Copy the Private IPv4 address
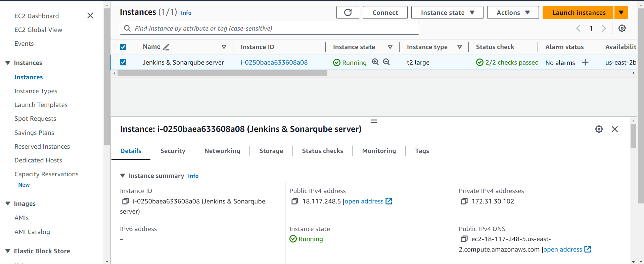The image size is (644, 264). [x=464, y=201]
